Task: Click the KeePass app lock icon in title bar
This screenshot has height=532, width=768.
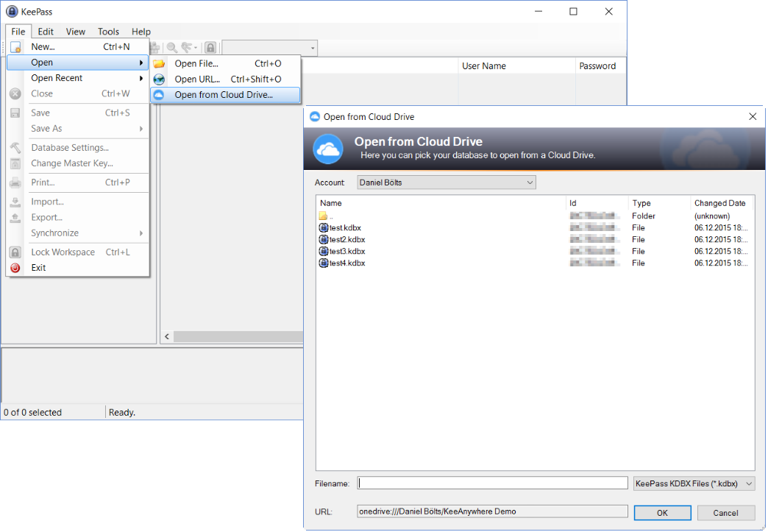Action: click(x=12, y=11)
